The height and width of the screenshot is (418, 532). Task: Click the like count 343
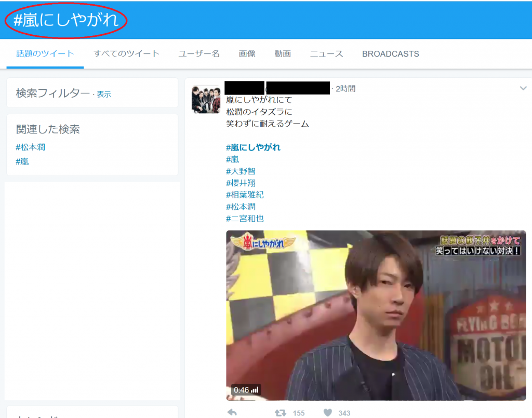coord(344,413)
